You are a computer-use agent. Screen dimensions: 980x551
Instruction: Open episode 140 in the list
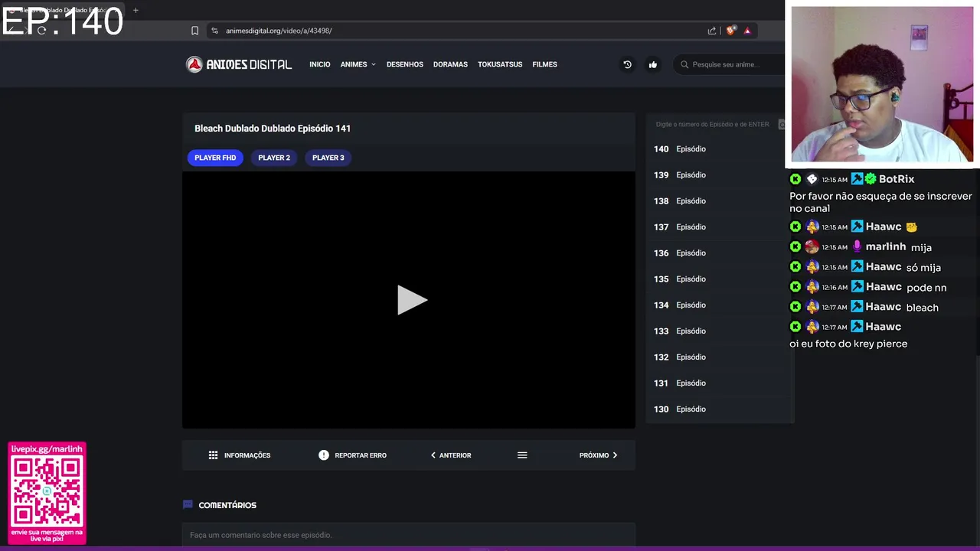tap(718, 149)
